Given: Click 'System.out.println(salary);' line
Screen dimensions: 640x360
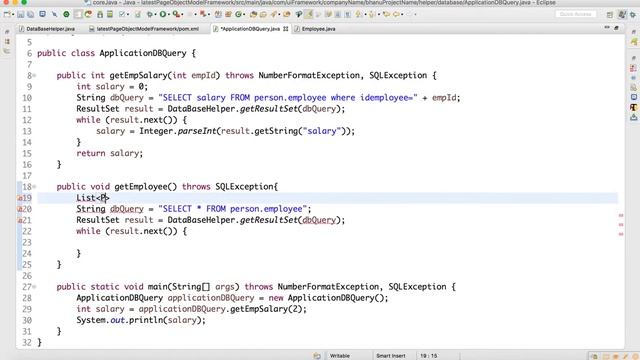Looking at the screenshot, I should point(141,320).
